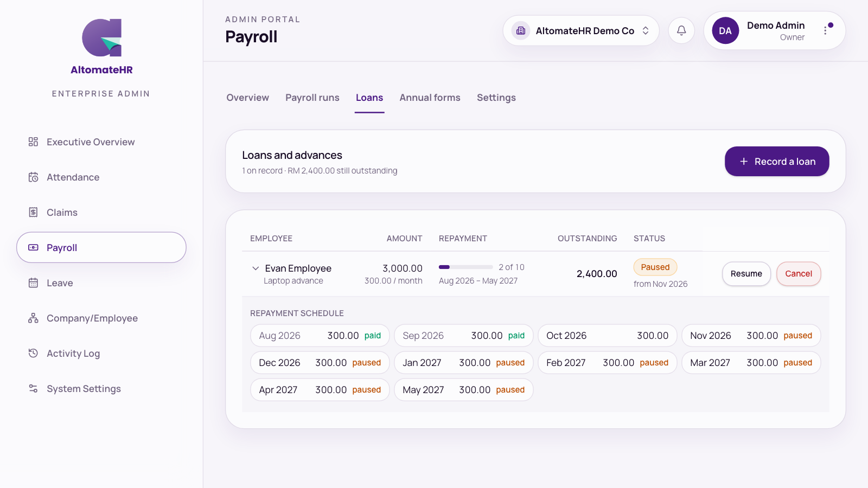The image size is (868, 488).
Task: Open notifications bell
Action: coord(681,30)
